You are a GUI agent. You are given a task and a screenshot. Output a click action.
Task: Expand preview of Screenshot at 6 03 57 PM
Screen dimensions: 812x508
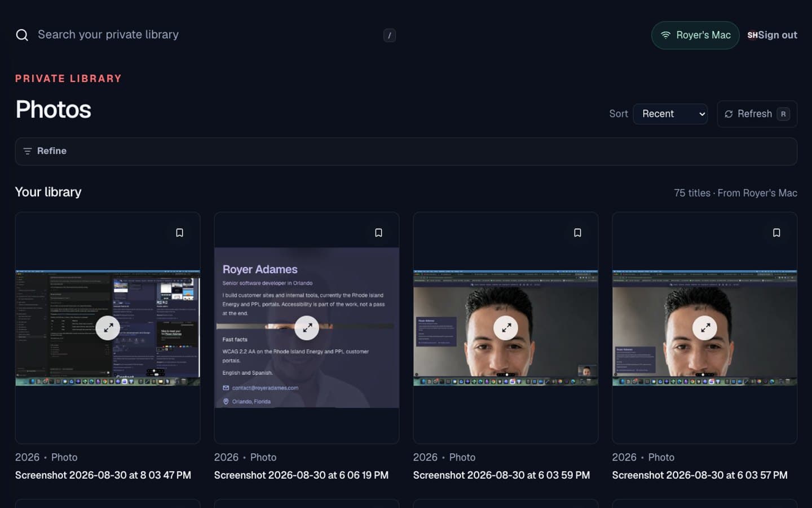(705, 327)
